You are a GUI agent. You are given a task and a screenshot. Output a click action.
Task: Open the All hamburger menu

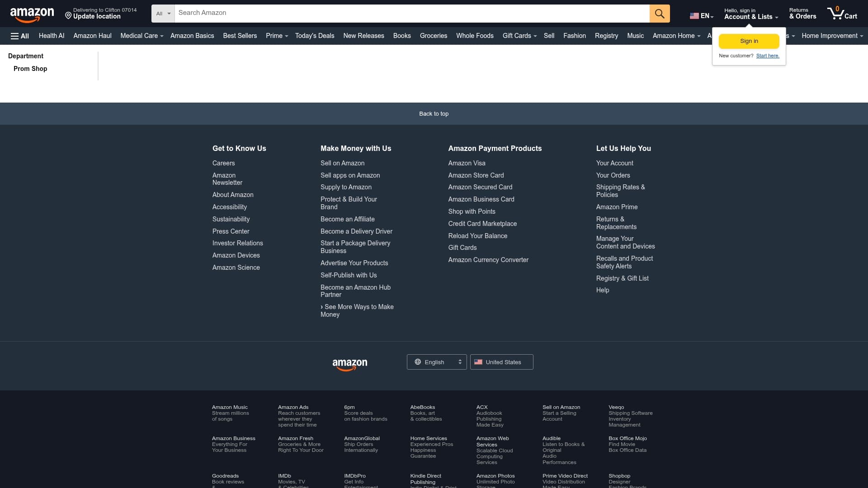20,36
